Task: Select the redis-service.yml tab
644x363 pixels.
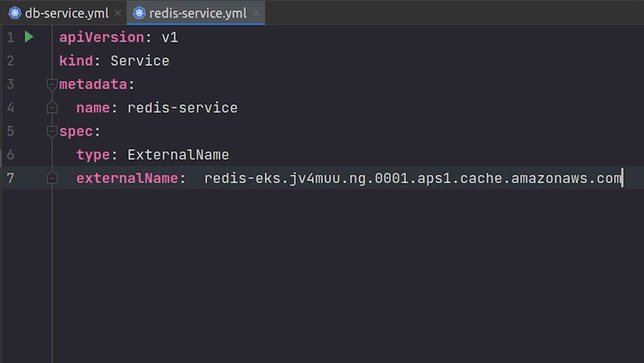Action: [x=198, y=13]
